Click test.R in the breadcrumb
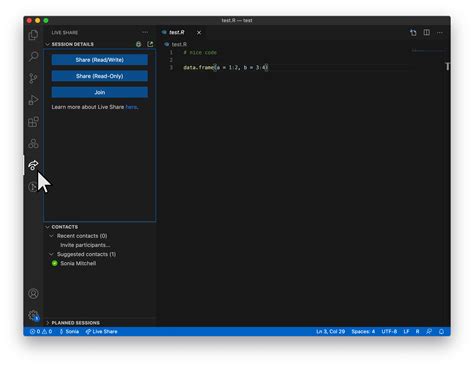 [179, 44]
